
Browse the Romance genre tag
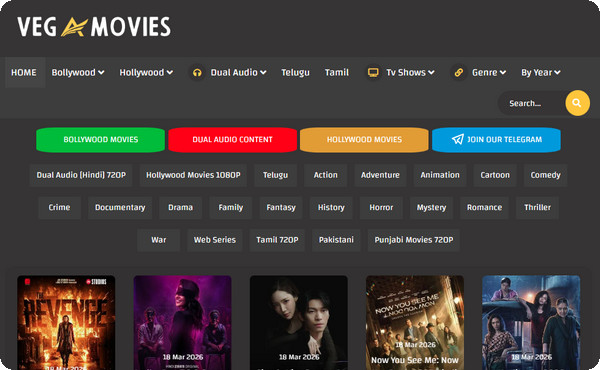[484, 208]
